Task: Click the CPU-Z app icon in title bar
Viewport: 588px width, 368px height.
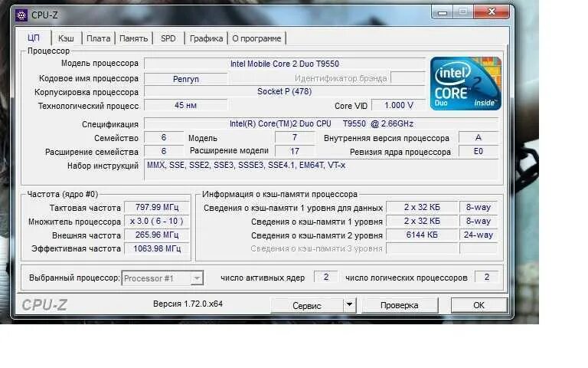Action: click(x=21, y=15)
